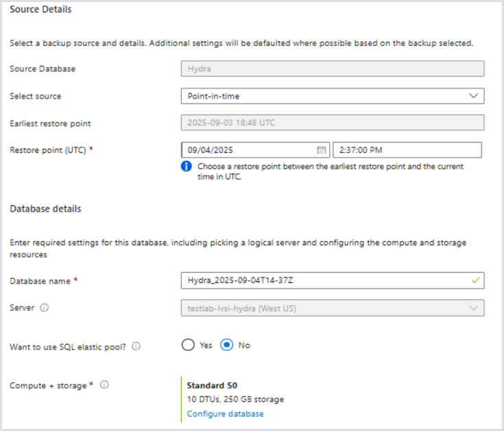Screen dimensions: 504x431
Task: Click the Server info icon
Action: [45, 308]
